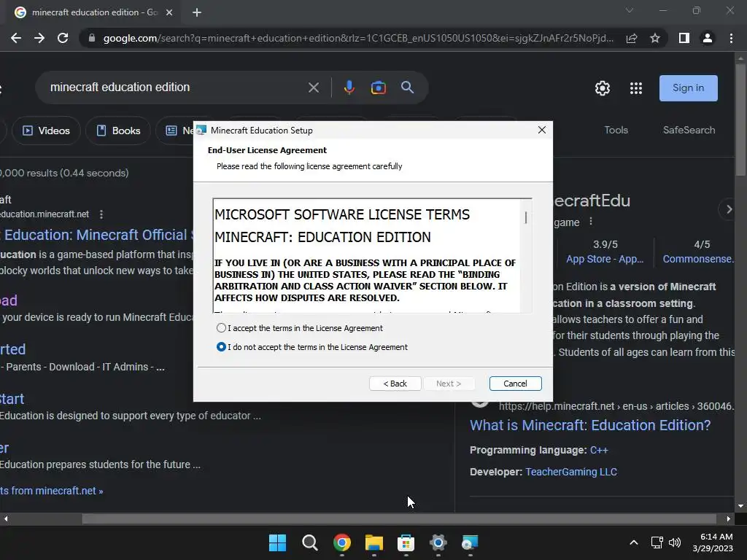The image size is (747, 560).
Task: Click the Back button in Setup dialog
Action: pyautogui.click(x=395, y=384)
